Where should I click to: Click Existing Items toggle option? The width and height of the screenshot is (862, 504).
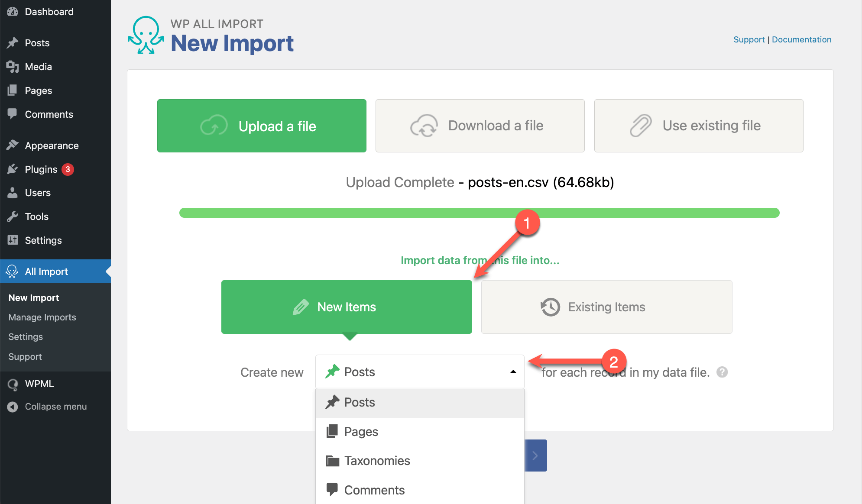(x=606, y=307)
